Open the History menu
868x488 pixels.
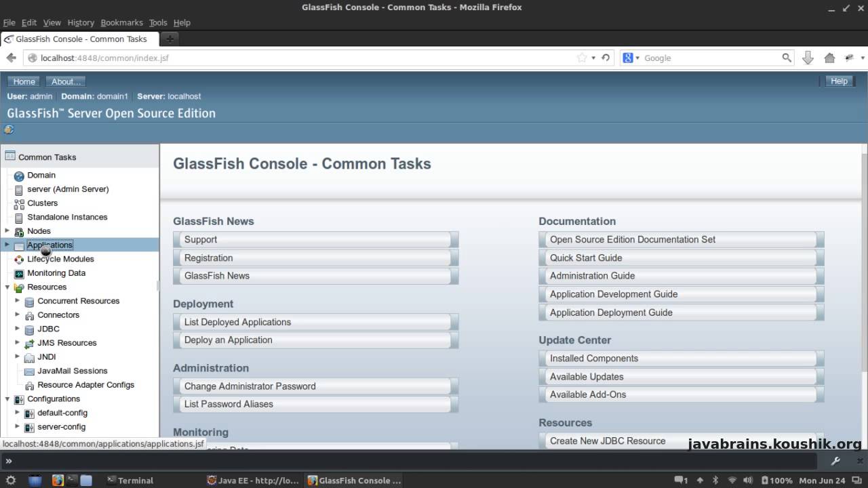81,22
